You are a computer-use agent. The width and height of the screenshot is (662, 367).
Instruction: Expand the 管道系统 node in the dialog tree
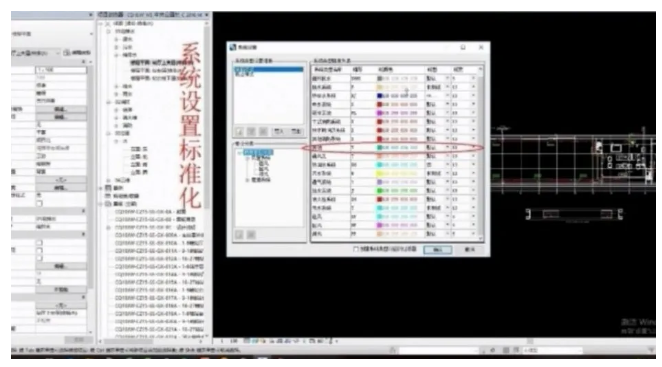(x=247, y=180)
